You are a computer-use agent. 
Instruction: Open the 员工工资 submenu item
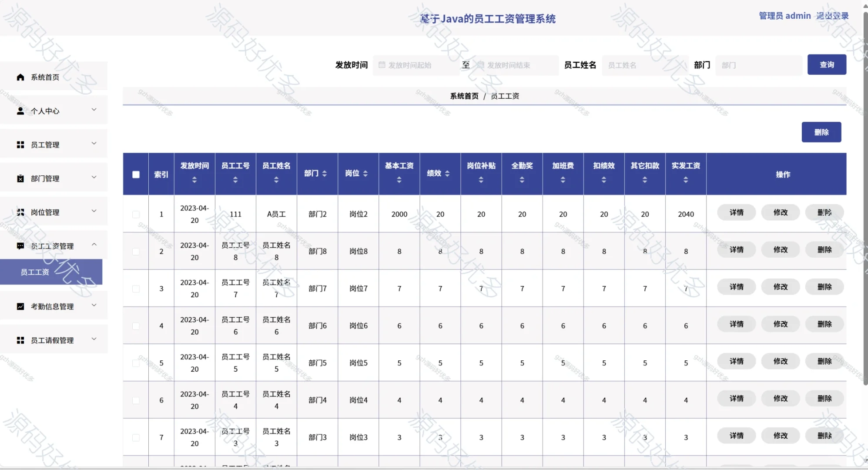pyautogui.click(x=35, y=272)
